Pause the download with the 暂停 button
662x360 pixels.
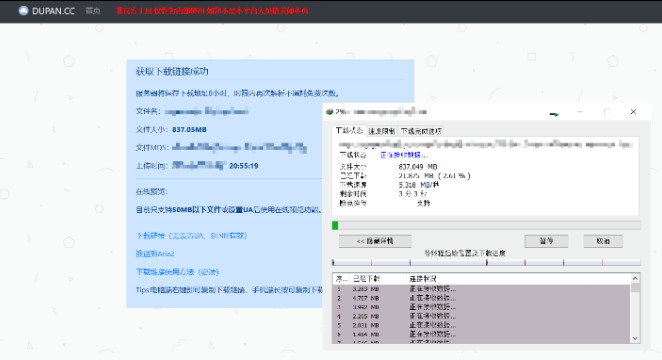[x=546, y=241]
